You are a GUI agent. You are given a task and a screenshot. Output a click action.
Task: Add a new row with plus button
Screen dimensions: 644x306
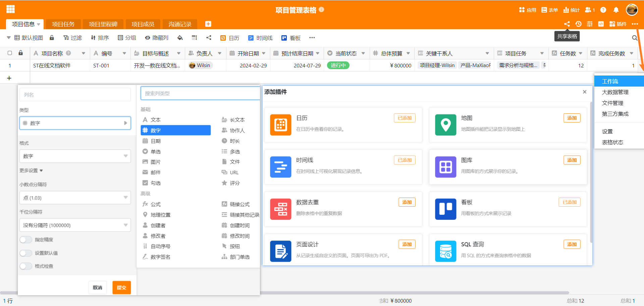pos(9,78)
